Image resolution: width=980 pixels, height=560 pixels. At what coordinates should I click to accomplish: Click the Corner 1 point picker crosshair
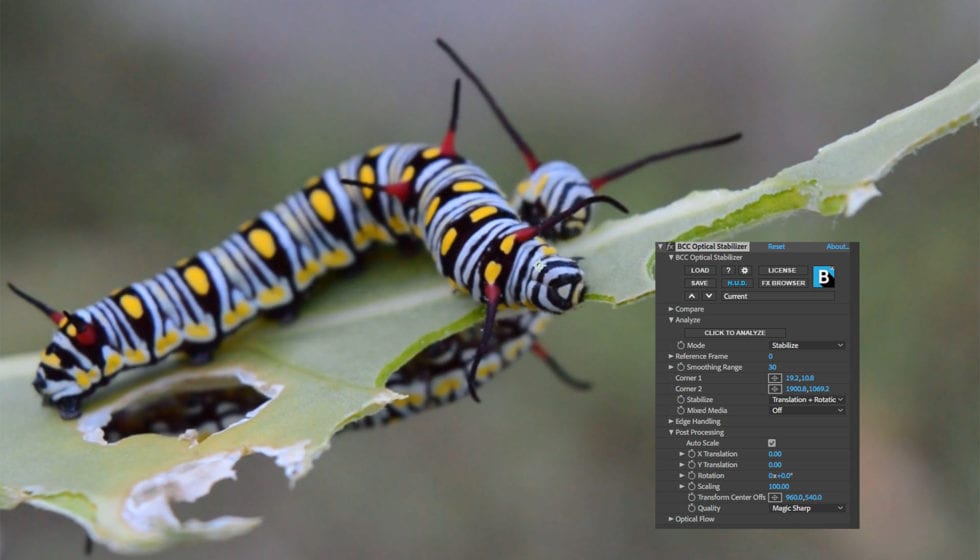(x=774, y=378)
